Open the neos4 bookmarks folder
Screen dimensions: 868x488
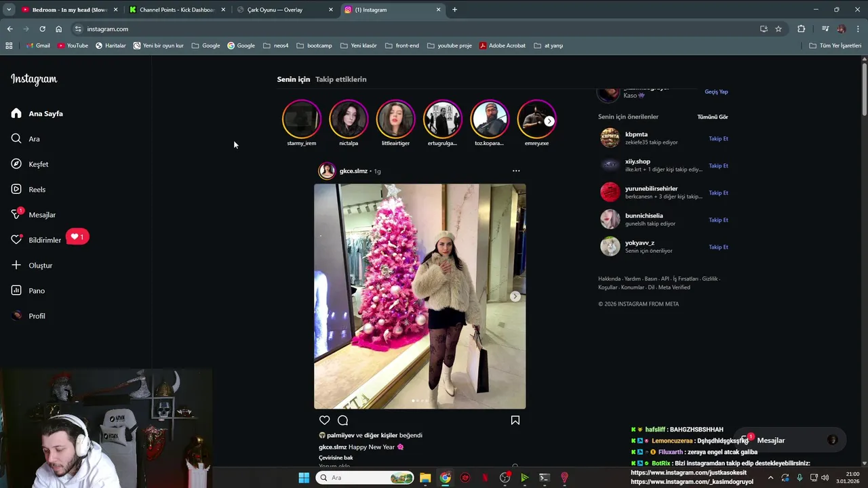276,45
